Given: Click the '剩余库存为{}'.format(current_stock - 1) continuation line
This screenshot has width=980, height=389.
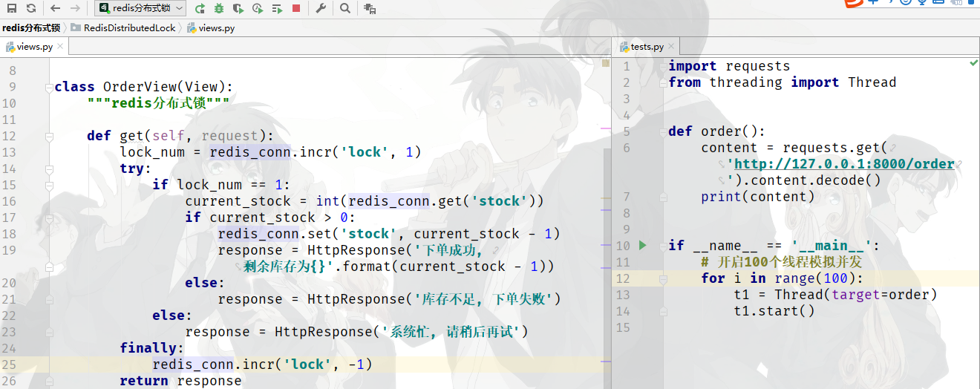Looking at the screenshot, I should click(399, 267).
